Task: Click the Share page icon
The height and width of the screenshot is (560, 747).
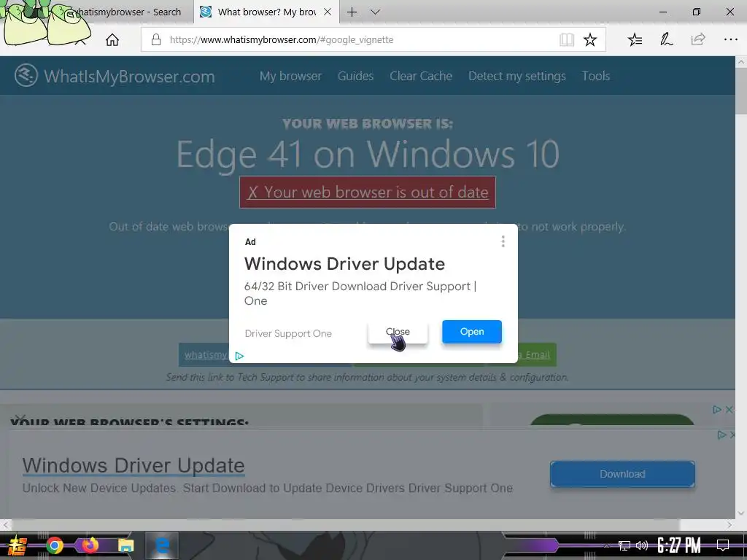Action: point(698,39)
